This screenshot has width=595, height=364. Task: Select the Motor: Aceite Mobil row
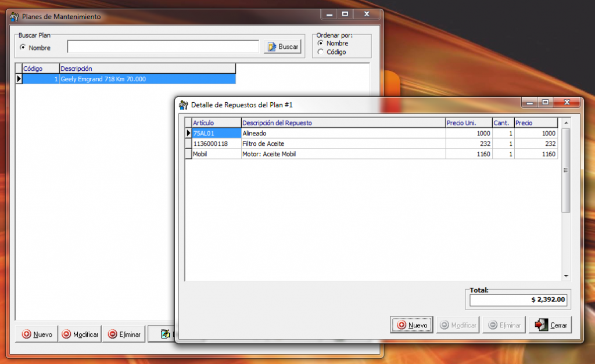pos(343,154)
